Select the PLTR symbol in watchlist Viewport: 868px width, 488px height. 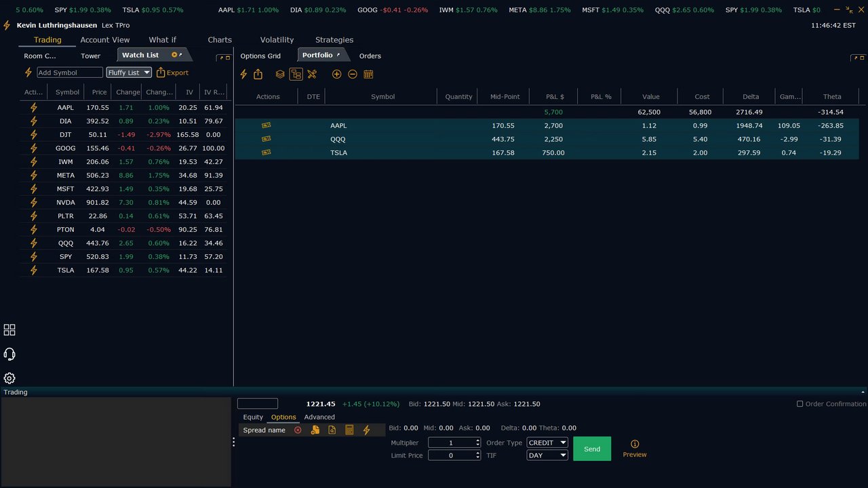[66, 216]
